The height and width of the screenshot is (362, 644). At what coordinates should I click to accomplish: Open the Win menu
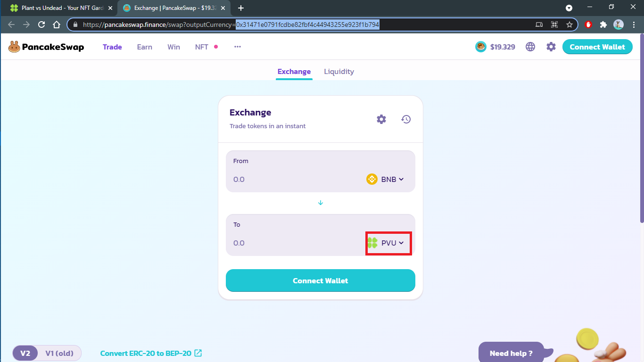coord(173,47)
